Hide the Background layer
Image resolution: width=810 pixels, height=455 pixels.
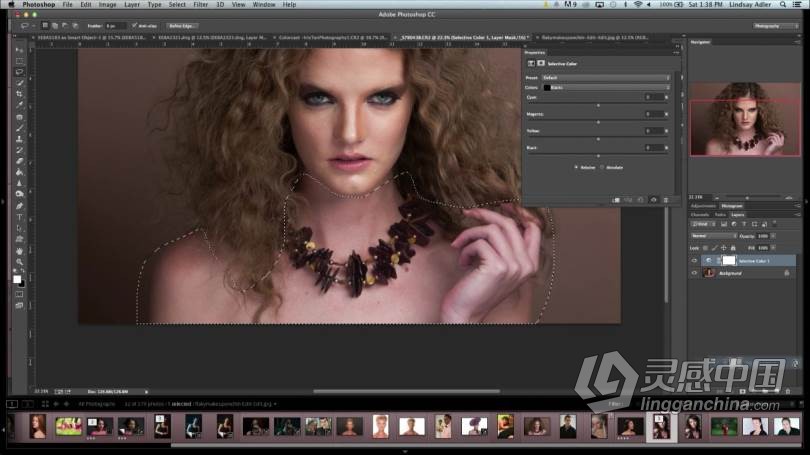(x=694, y=273)
